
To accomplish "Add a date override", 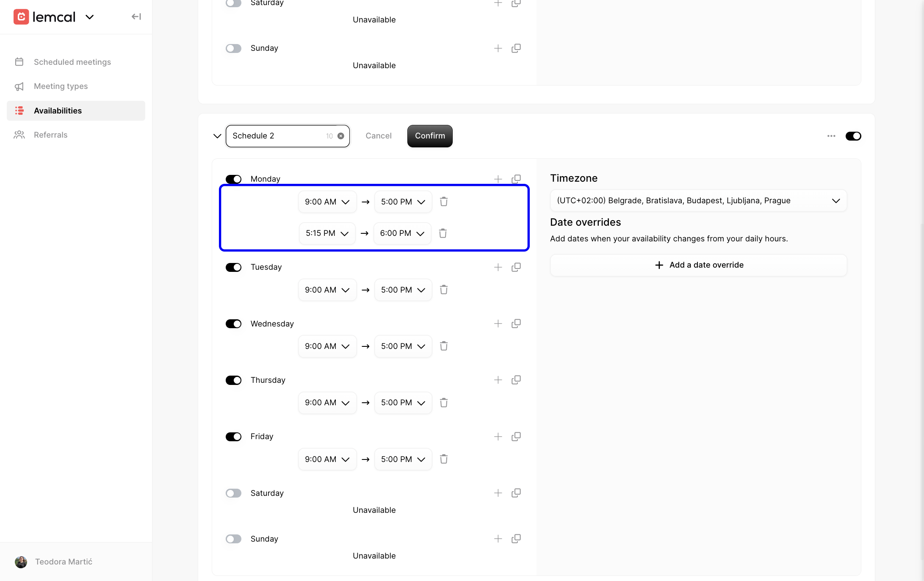I will tap(698, 265).
